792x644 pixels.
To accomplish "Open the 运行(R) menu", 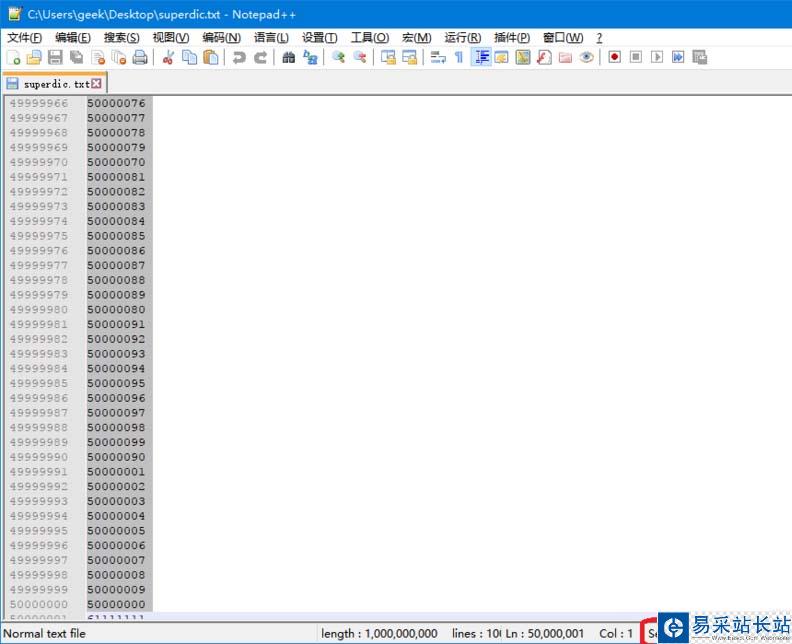I will [463, 37].
